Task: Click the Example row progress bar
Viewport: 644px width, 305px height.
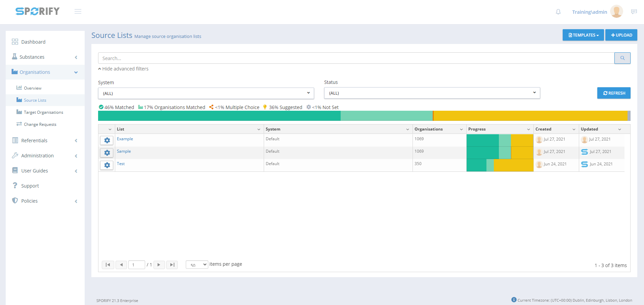Action: (x=500, y=140)
